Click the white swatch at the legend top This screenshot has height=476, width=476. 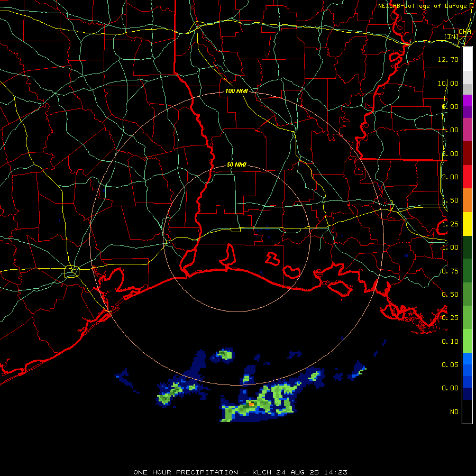[x=467, y=59]
